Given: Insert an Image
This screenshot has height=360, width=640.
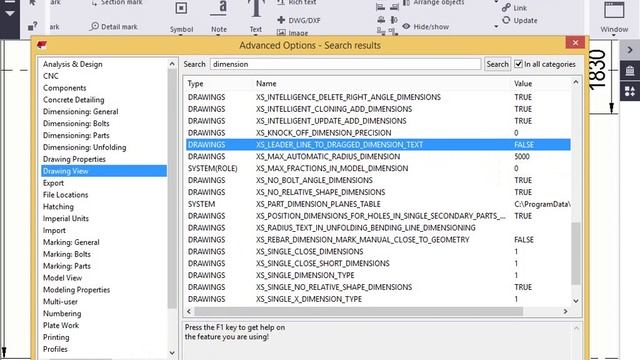Looking at the screenshot, I should point(293,33).
